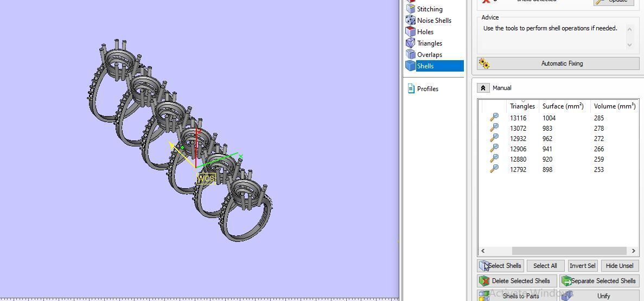Click shell list horizontal scrollbar right arrow

(x=633, y=251)
